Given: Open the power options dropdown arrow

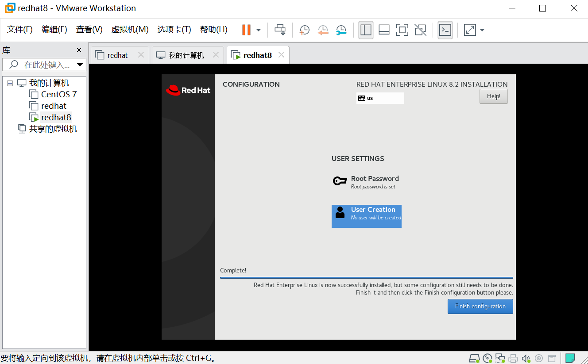Looking at the screenshot, I should 259,30.
